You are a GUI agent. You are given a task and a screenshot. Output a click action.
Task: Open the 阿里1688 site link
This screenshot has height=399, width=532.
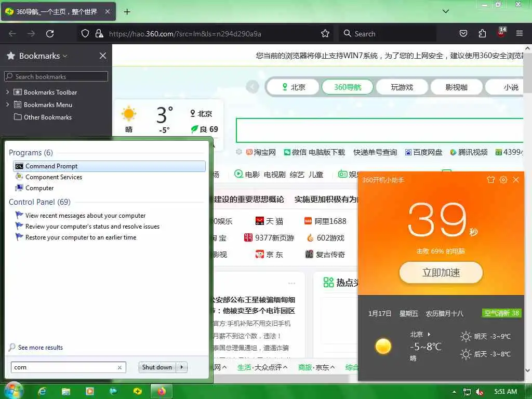tap(325, 221)
